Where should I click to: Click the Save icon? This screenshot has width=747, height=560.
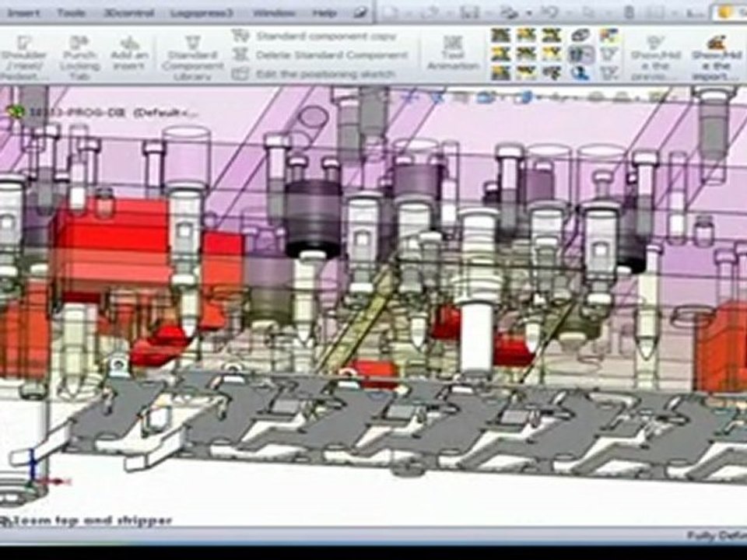click(x=470, y=13)
